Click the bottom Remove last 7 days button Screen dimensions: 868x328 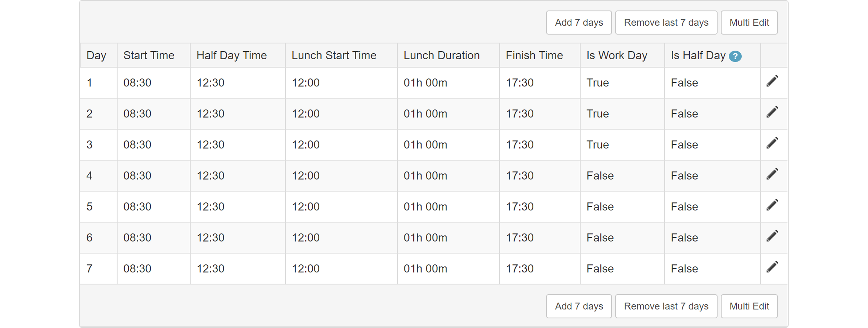666,307
